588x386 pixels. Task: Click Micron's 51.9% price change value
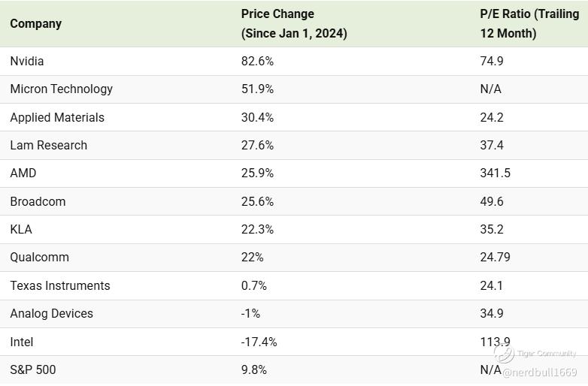(257, 89)
